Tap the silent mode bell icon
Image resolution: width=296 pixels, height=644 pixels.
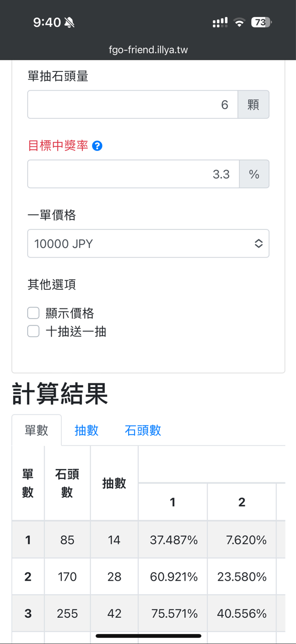click(70, 22)
